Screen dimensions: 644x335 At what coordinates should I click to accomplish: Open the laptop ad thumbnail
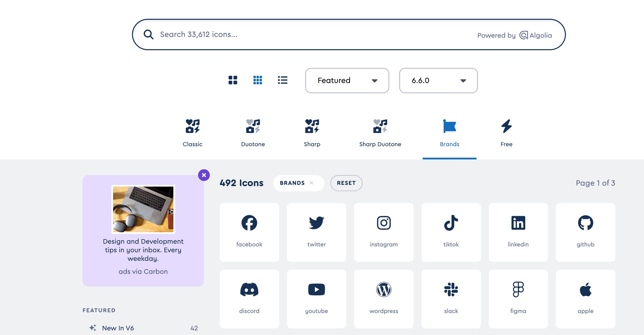pos(143,209)
